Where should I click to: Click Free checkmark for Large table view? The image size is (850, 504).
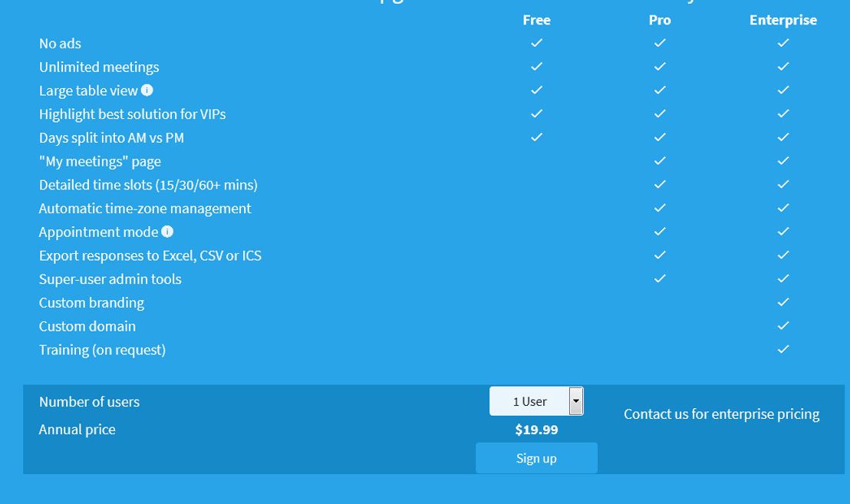[x=537, y=90]
